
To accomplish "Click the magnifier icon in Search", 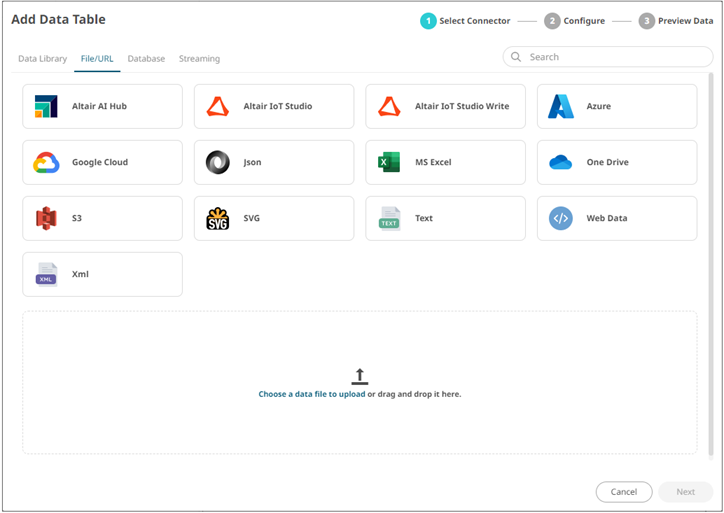I will tap(516, 57).
